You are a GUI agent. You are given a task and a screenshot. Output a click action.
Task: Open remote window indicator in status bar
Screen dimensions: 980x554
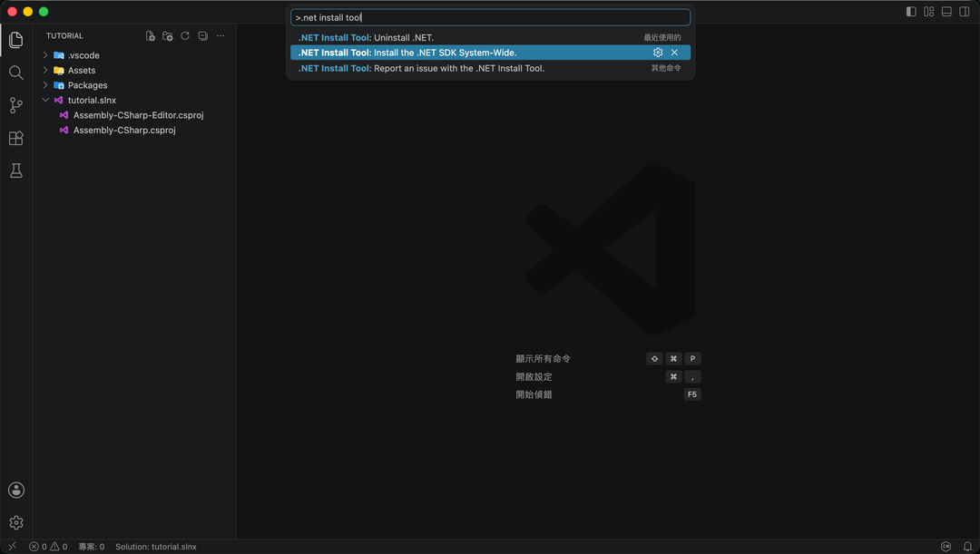(x=12, y=547)
